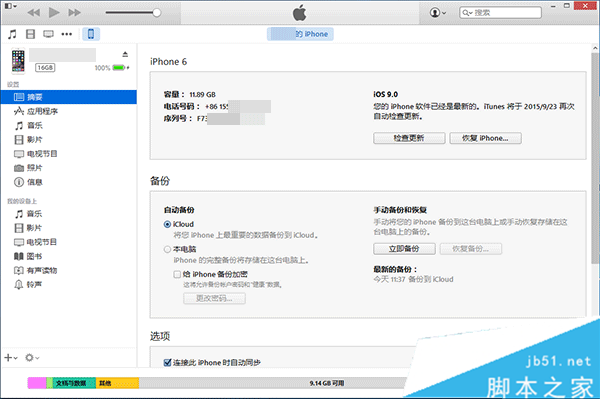Select 摘要 in the sidebar
600x399 pixels.
(x=68, y=97)
